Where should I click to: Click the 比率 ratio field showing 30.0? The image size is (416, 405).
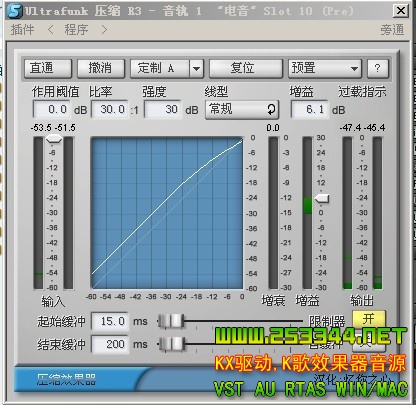(x=110, y=109)
